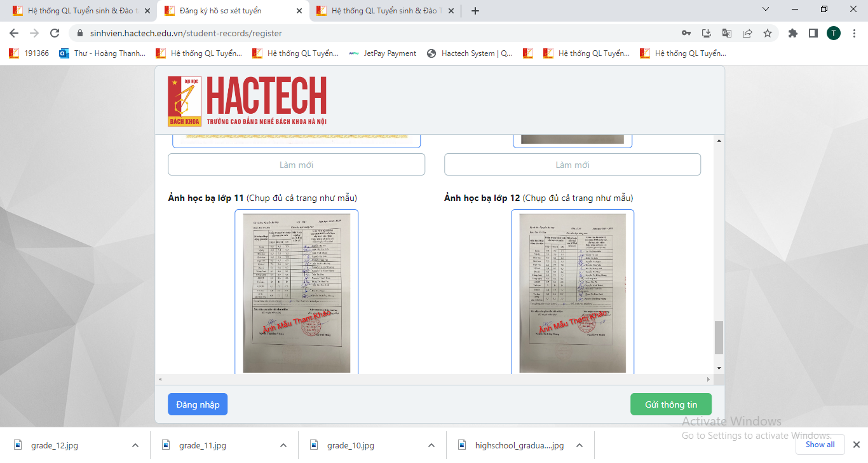Open the profile avatar T

tap(834, 33)
